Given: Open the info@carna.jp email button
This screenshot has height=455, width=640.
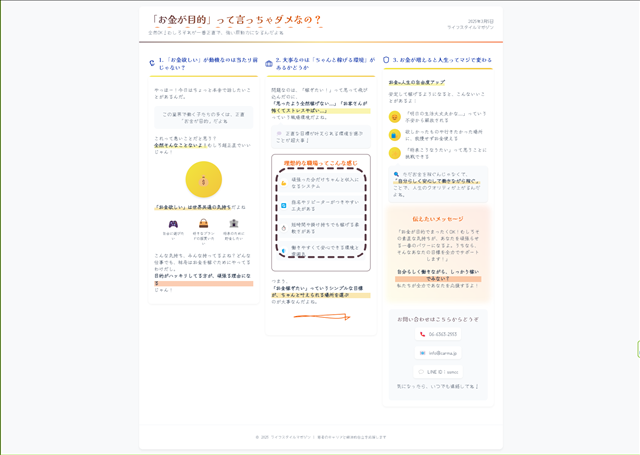Looking at the screenshot, I should tap(438, 353).
